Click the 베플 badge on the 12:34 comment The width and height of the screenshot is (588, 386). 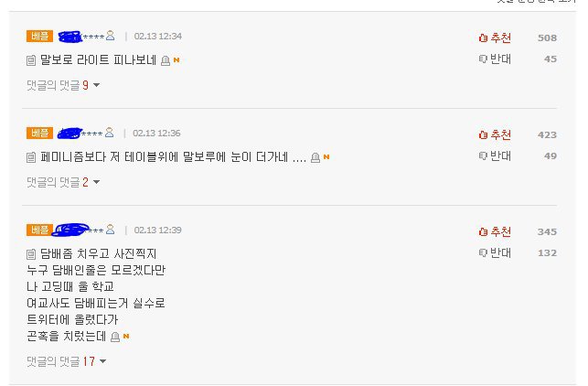point(40,36)
